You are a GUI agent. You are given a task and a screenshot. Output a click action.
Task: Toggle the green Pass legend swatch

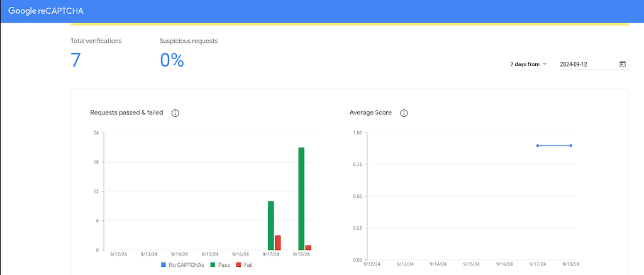point(213,265)
